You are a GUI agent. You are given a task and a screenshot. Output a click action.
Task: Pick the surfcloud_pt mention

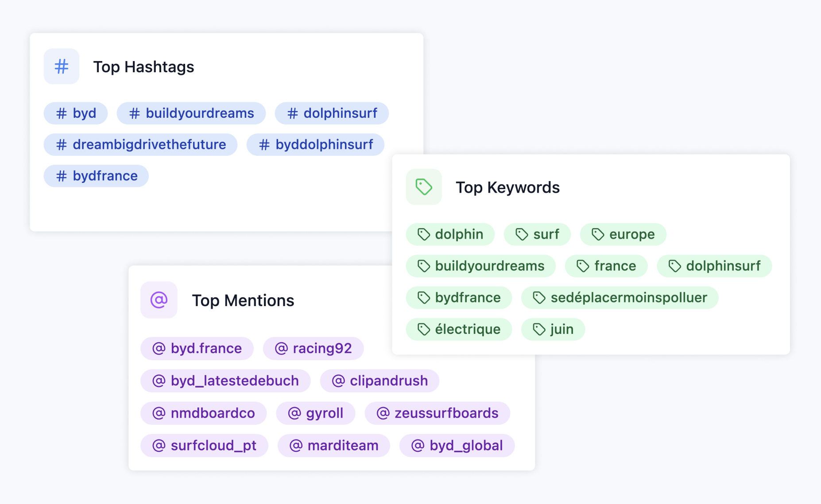tap(205, 446)
